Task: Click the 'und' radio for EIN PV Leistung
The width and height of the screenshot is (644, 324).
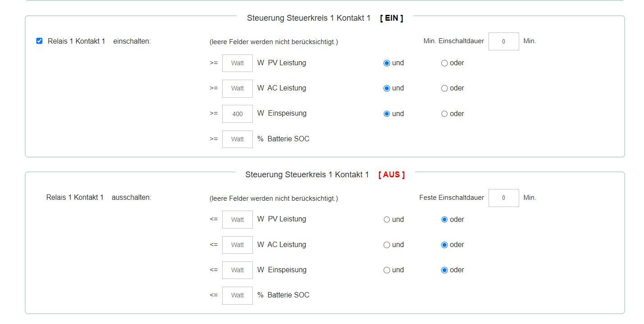Action: tap(387, 63)
